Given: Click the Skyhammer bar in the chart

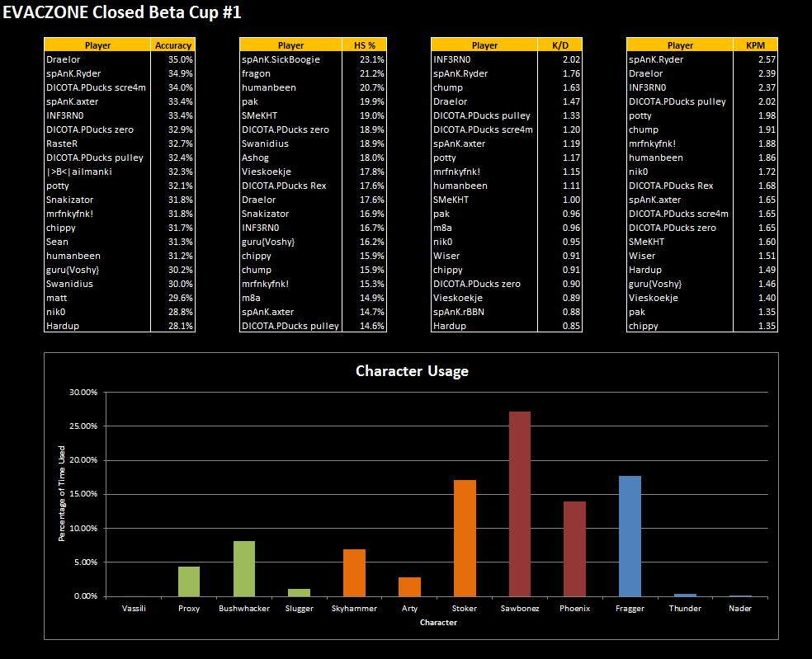Looking at the screenshot, I should [x=354, y=572].
